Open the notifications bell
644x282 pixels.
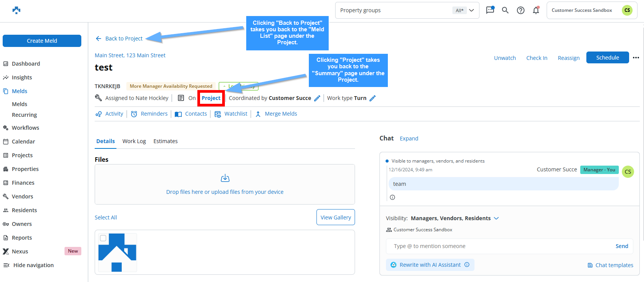536,10
